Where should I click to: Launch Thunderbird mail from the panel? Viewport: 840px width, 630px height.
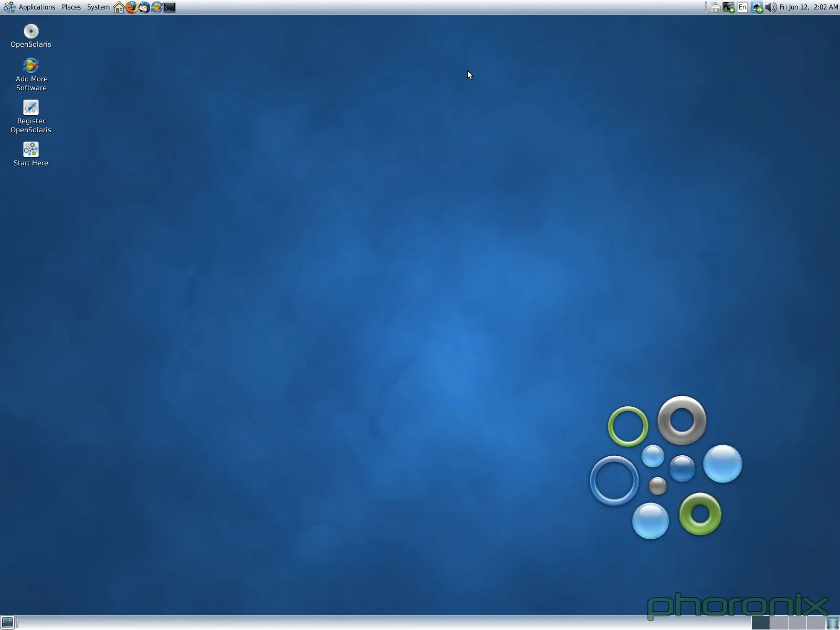[144, 7]
